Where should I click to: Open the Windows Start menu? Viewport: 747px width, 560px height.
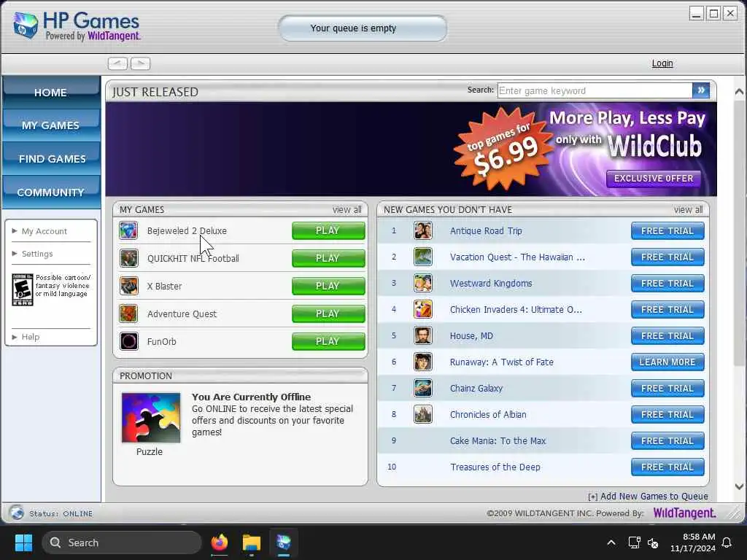(x=23, y=542)
